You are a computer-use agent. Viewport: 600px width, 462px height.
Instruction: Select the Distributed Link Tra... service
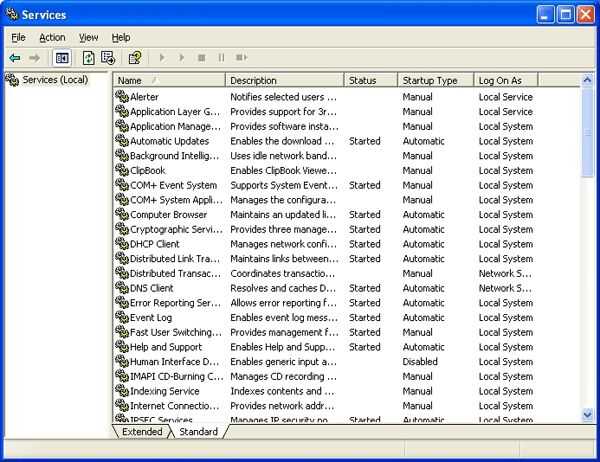tap(175, 259)
